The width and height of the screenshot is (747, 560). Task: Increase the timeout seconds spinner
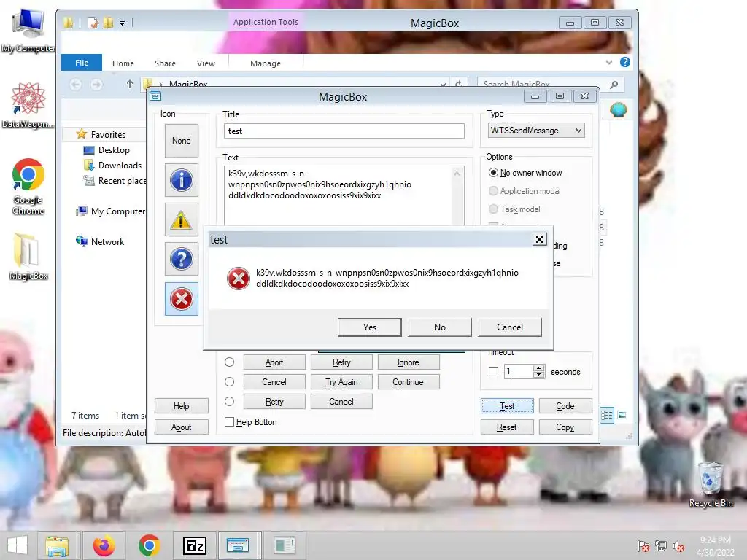click(539, 368)
